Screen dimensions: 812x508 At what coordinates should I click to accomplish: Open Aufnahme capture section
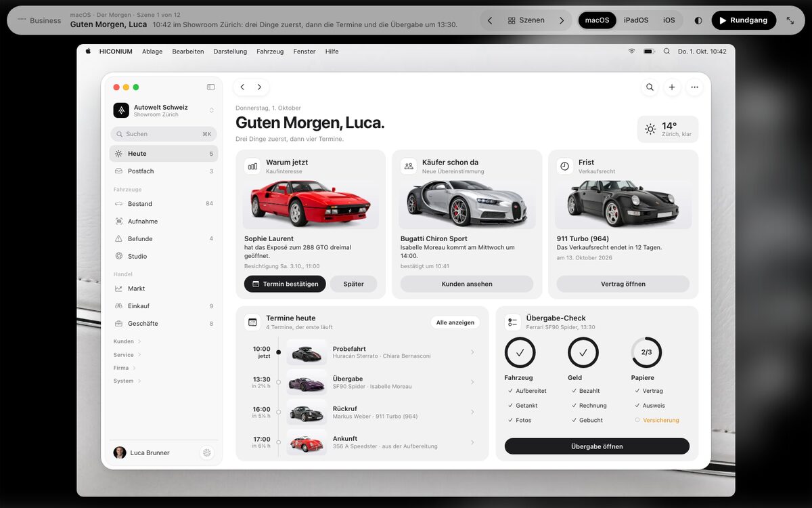pyautogui.click(x=164, y=221)
